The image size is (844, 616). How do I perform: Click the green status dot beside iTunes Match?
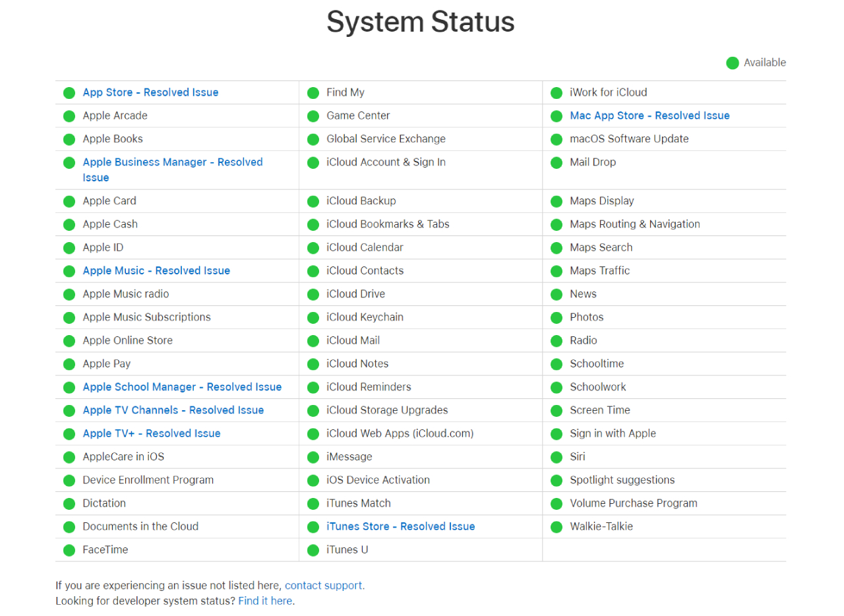point(313,503)
